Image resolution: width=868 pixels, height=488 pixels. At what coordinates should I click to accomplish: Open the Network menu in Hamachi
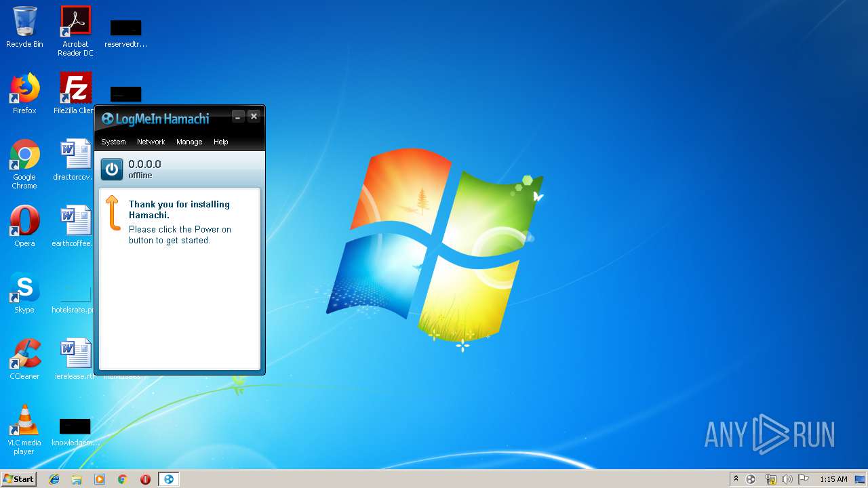click(x=151, y=142)
